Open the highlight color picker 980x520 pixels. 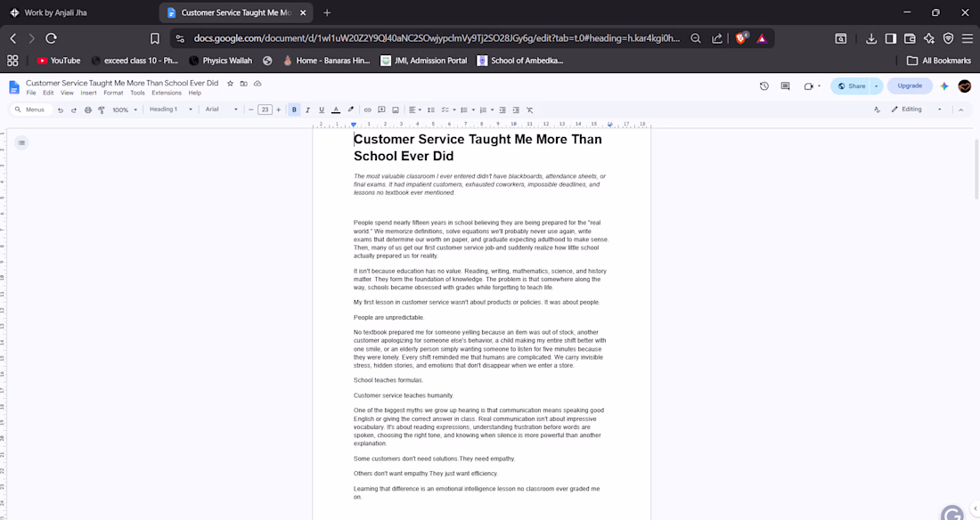(x=351, y=110)
